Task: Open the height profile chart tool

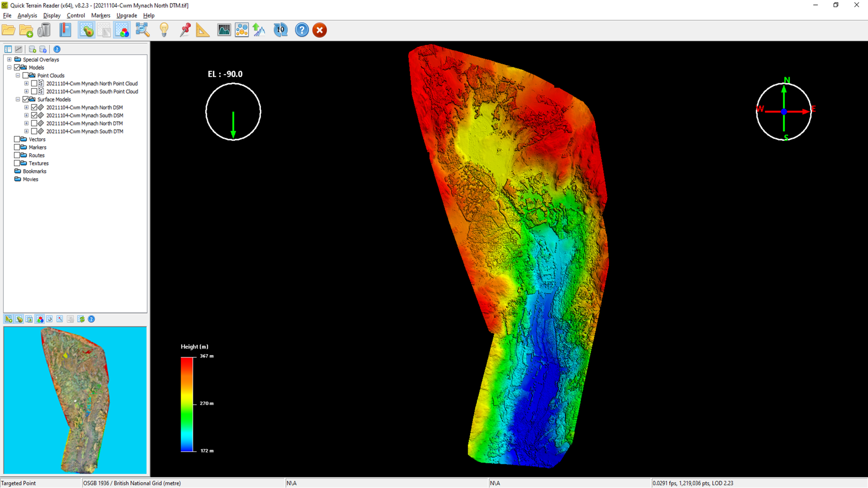Action: (224, 30)
